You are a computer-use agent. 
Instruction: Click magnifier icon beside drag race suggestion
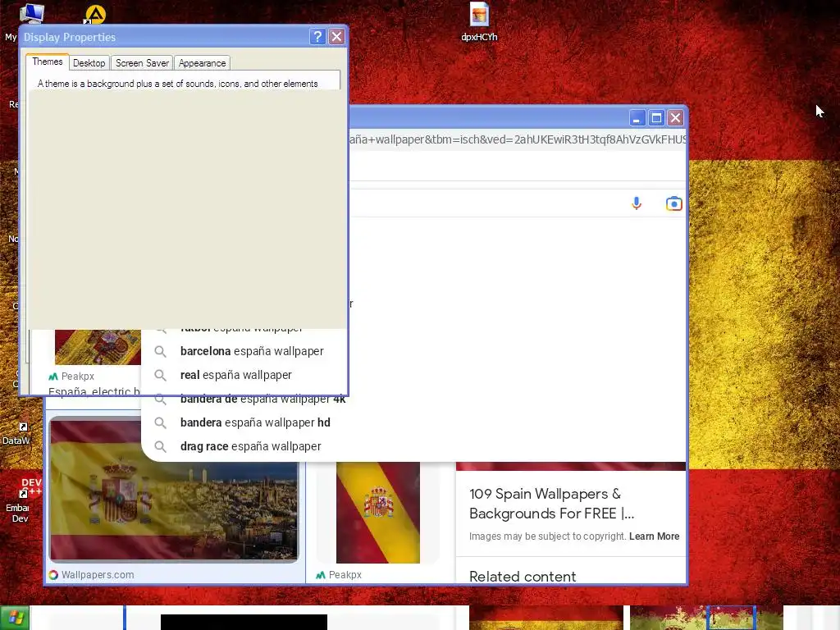160,446
